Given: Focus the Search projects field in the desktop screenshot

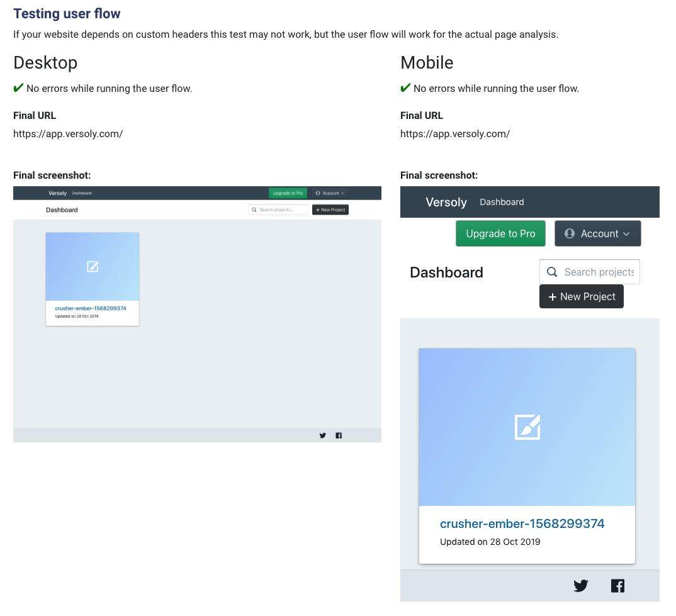Looking at the screenshot, I should point(278,210).
